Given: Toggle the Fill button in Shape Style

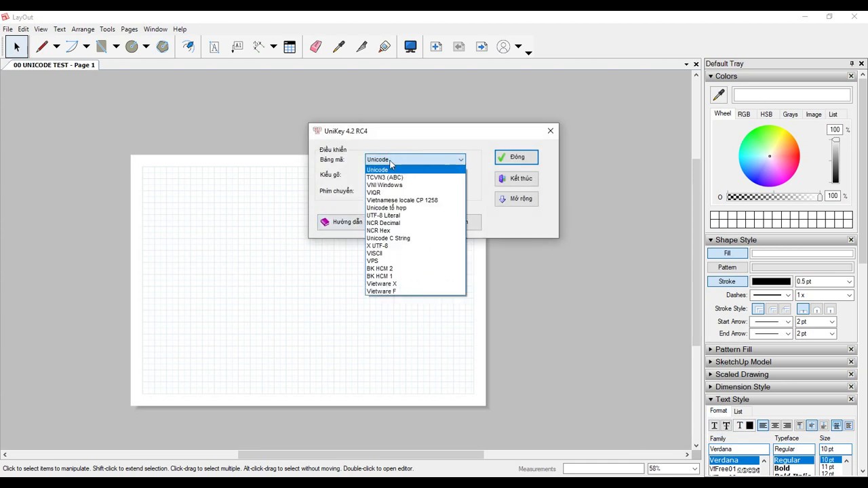Looking at the screenshot, I should coord(727,253).
